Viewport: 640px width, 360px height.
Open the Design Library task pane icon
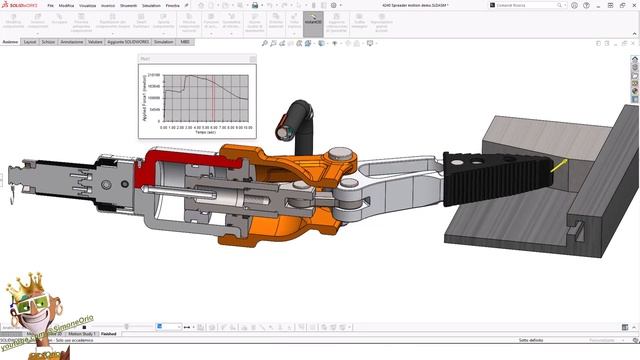coord(635,68)
